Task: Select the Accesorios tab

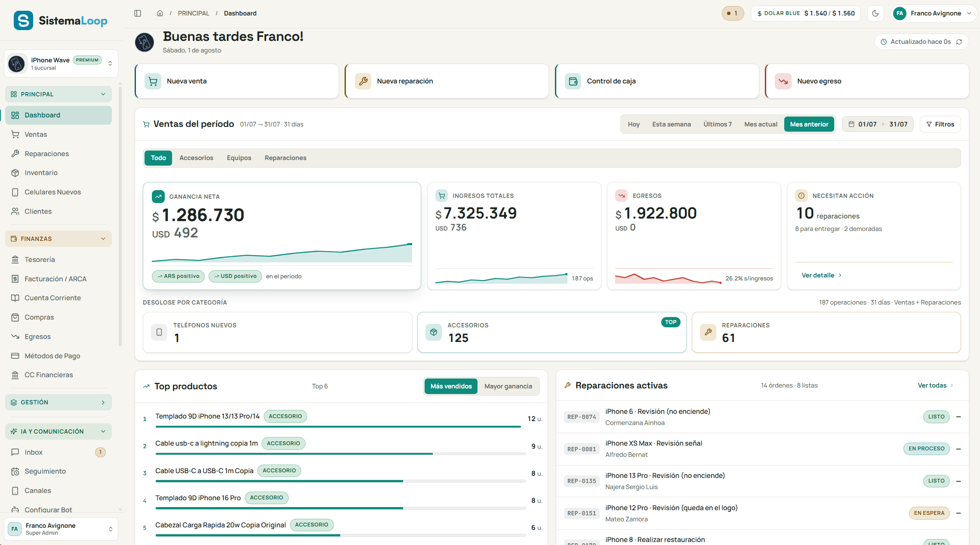Action: click(196, 158)
